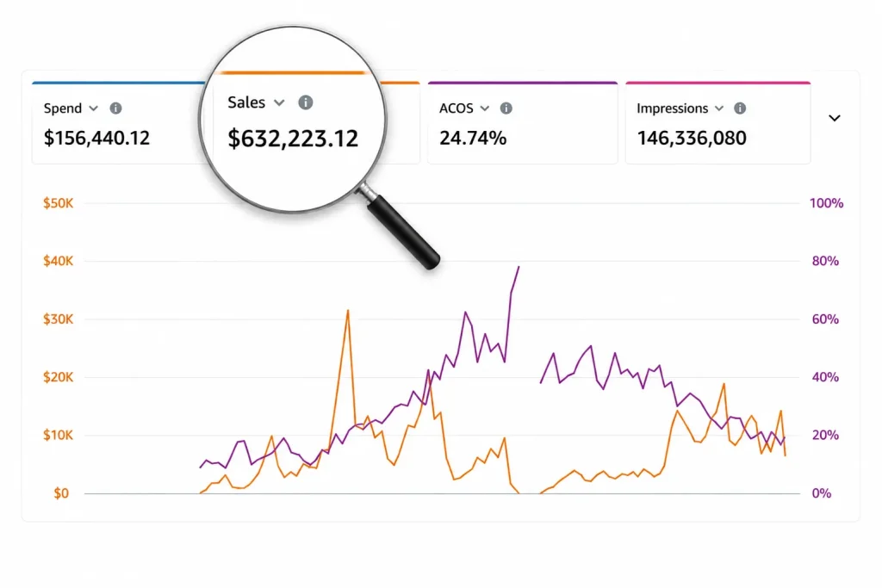Image resolution: width=882 pixels, height=588 pixels.
Task: Click the $50K axis label
Action: 59,203
